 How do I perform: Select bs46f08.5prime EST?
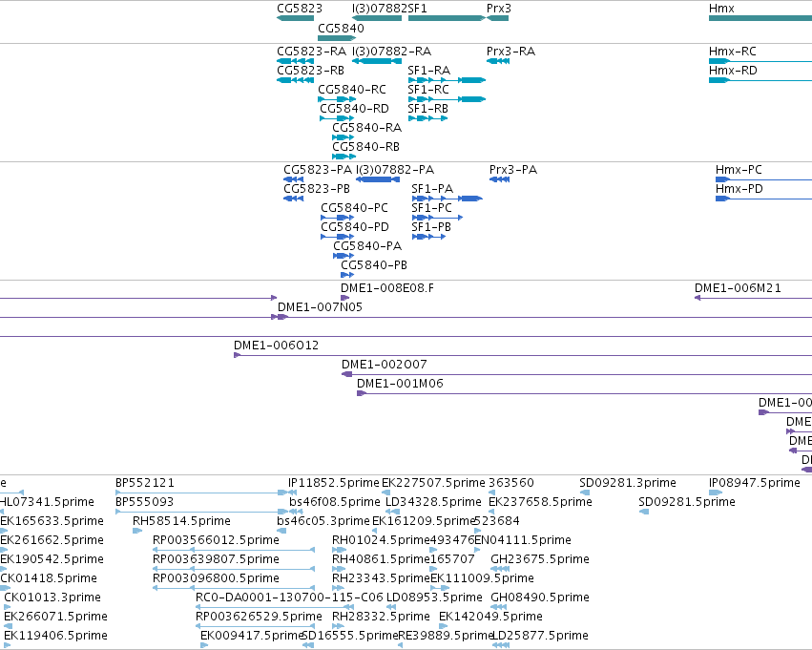pyautogui.click(x=296, y=512)
